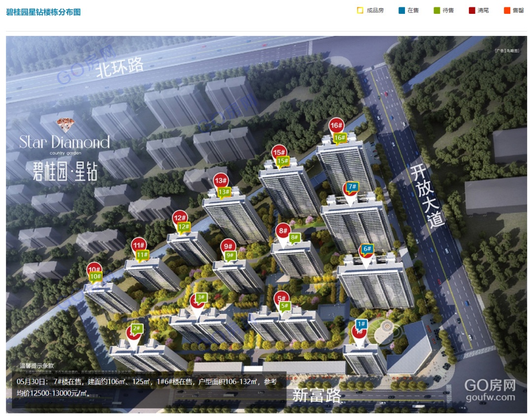Click the 新富路 road label
The image size is (532, 417).
point(317,395)
